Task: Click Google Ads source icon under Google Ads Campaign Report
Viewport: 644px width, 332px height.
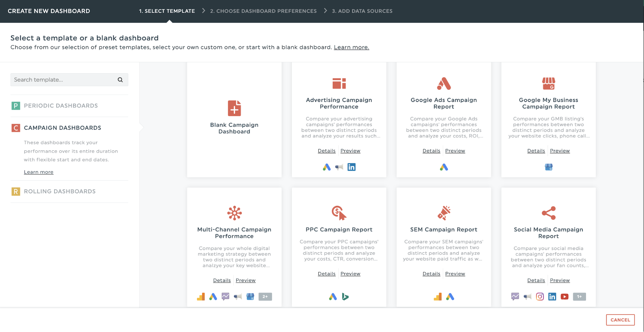Action: click(x=444, y=167)
